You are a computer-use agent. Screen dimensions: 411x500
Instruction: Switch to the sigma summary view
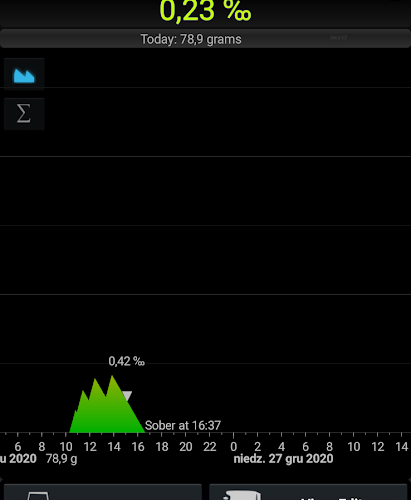(24, 114)
